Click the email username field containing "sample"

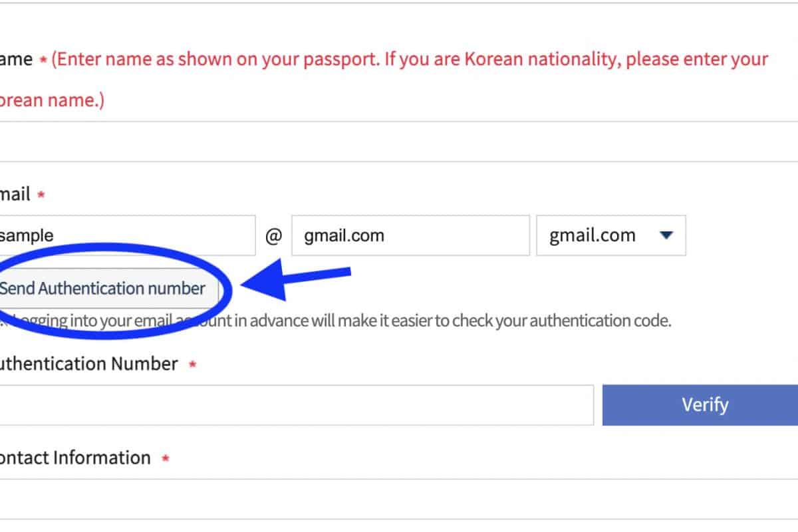click(x=126, y=235)
